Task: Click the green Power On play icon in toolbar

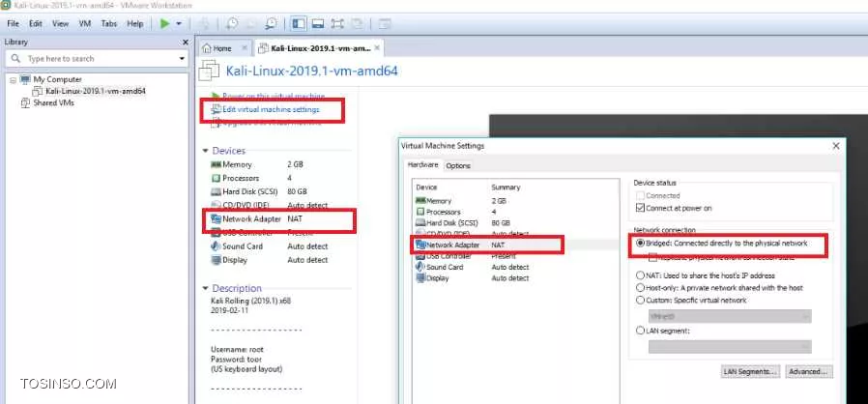Action: 164,24
